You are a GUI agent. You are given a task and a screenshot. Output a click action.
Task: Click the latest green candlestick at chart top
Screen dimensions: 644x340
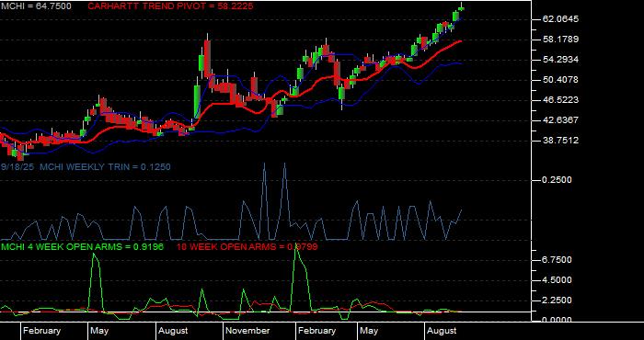tap(461, 8)
